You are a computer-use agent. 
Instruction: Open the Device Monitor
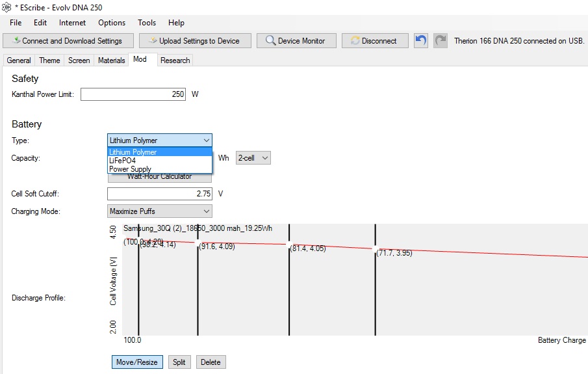coord(296,40)
